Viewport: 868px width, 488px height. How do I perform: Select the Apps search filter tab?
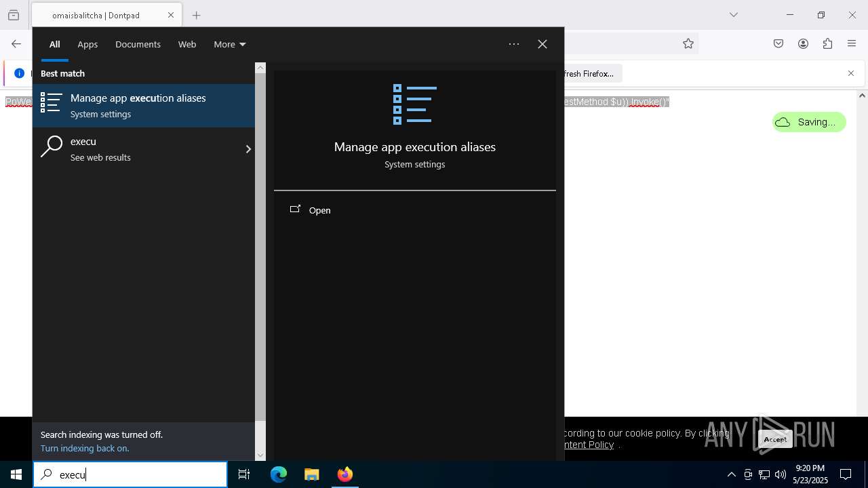click(x=87, y=44)
